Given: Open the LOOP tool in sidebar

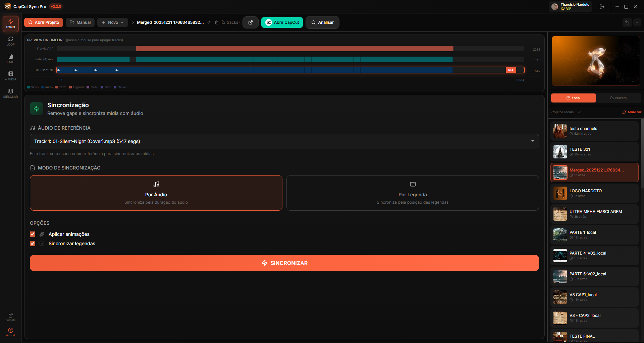Looking at the screenshot, I should coord(10,41).
